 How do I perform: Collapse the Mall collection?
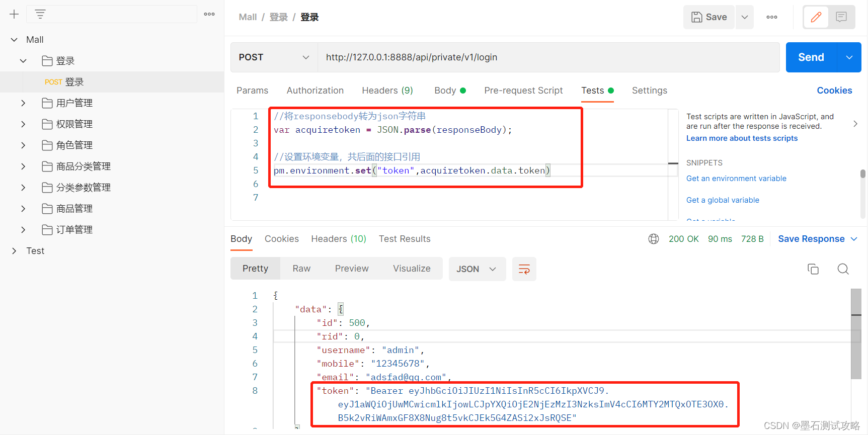(x=14, y=40)
